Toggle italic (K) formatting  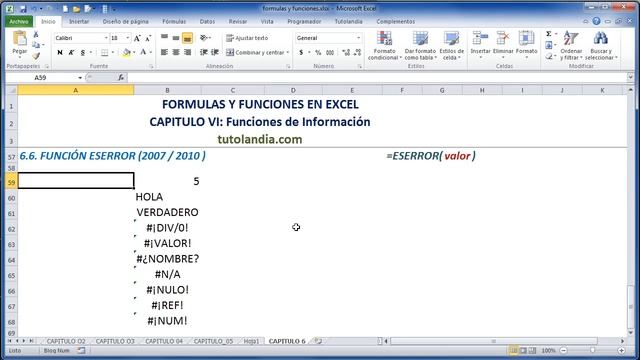coord(71,52)
